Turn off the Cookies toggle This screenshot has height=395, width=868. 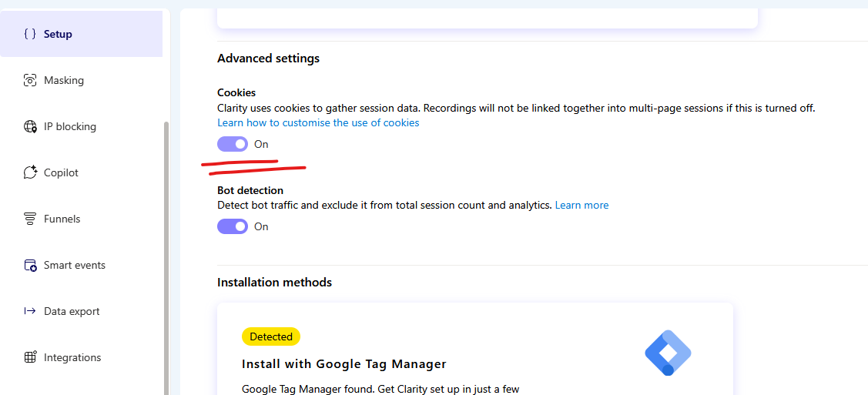(x=233, y=145)
